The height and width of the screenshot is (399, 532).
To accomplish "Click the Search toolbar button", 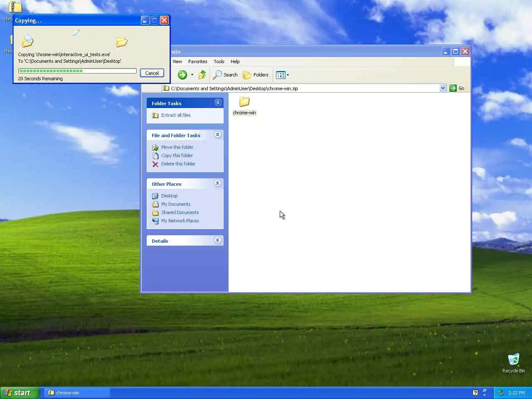I will [225, 75].
